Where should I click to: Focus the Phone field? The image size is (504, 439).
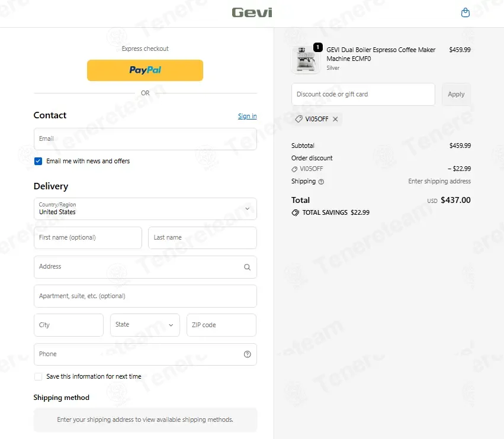[x=145, y=354]
